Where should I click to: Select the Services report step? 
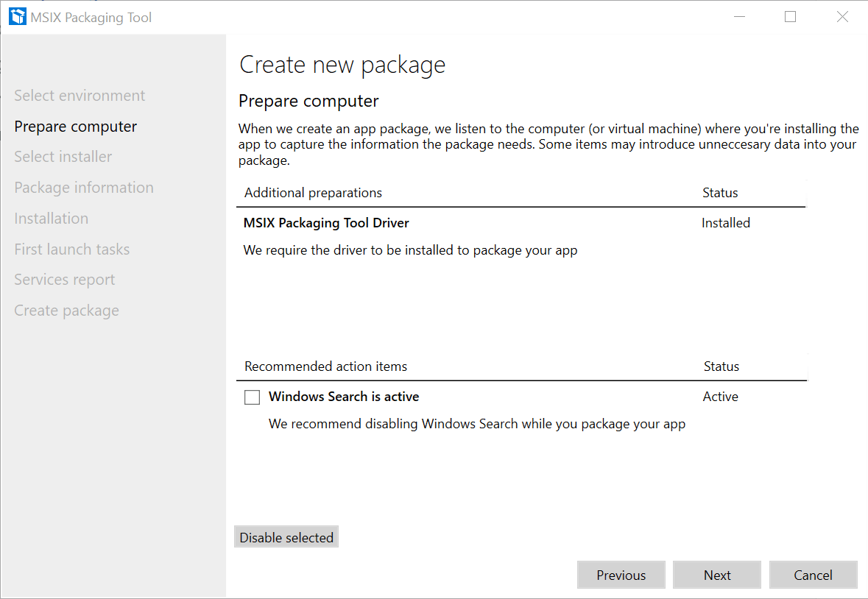pos(64,280)
